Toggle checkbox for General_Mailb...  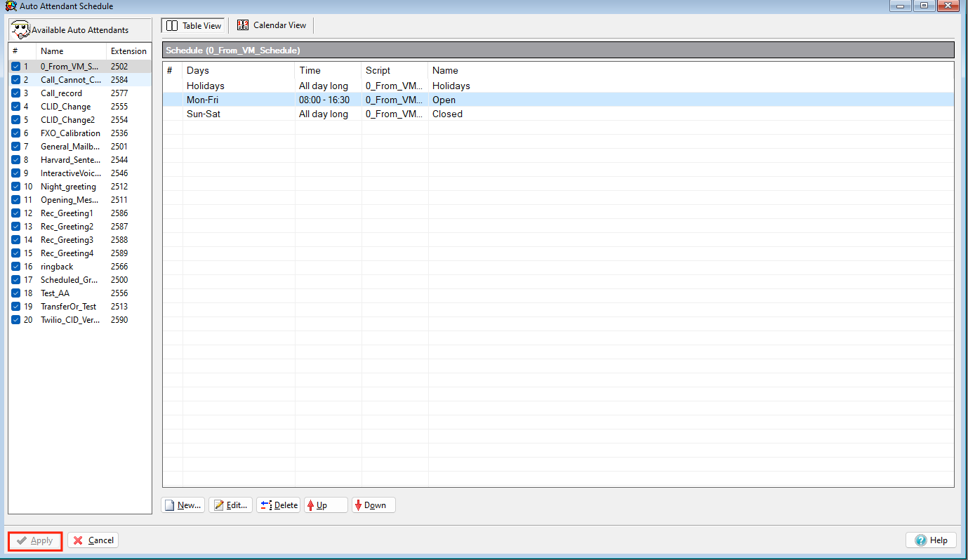pyautogui.click(x=16, y=147)
